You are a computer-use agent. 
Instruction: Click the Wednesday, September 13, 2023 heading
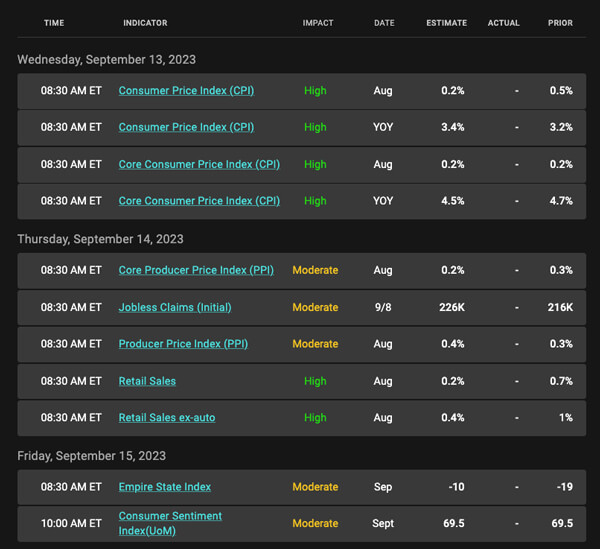[106, 60]
